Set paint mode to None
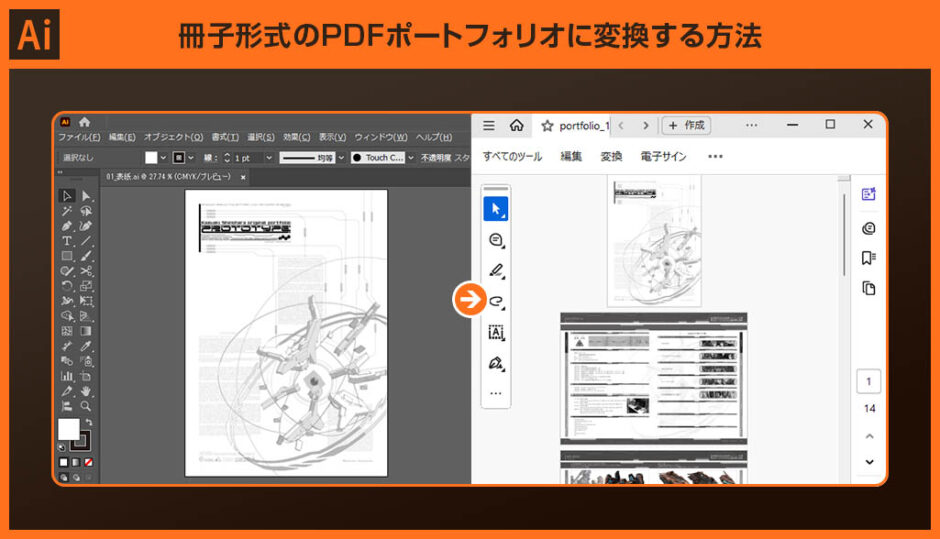 pyautogui.click(x=88, y=462)
